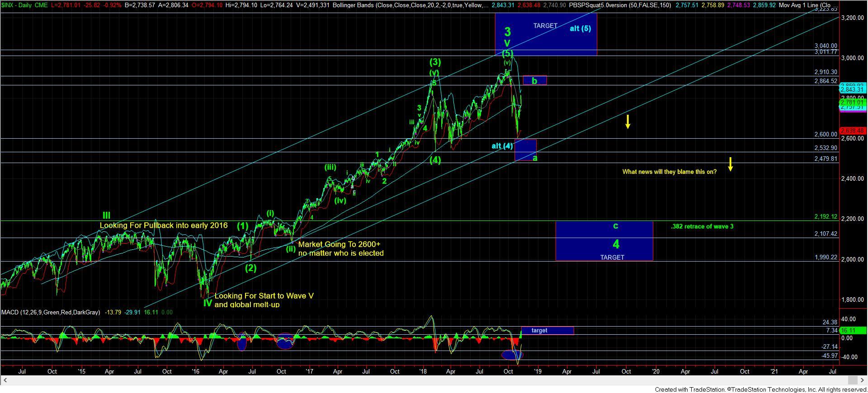The height and width of the screenshot is (393, 868).
Task: Click the $INX - Daily symbol label
Action: (x=19, y=5)
